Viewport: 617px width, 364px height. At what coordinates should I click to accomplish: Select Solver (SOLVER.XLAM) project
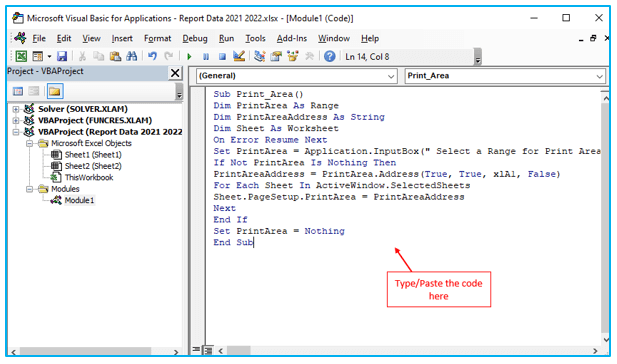click(83, 109)
